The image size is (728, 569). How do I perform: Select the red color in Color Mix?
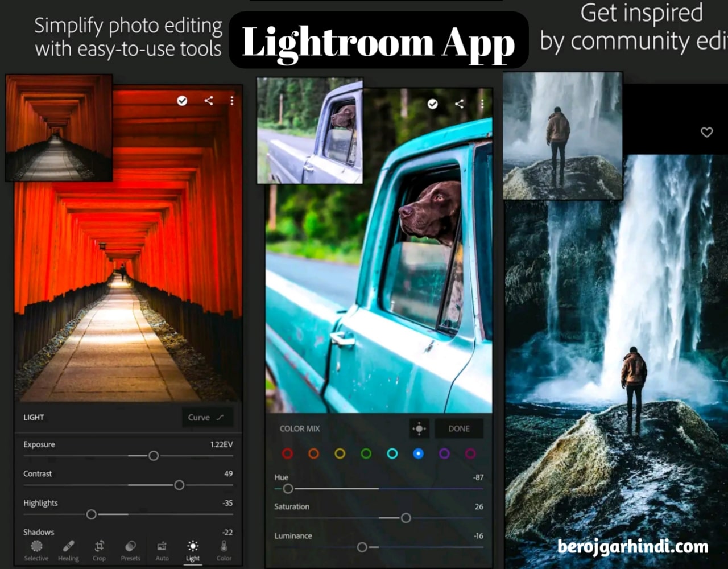click(288, 453)
